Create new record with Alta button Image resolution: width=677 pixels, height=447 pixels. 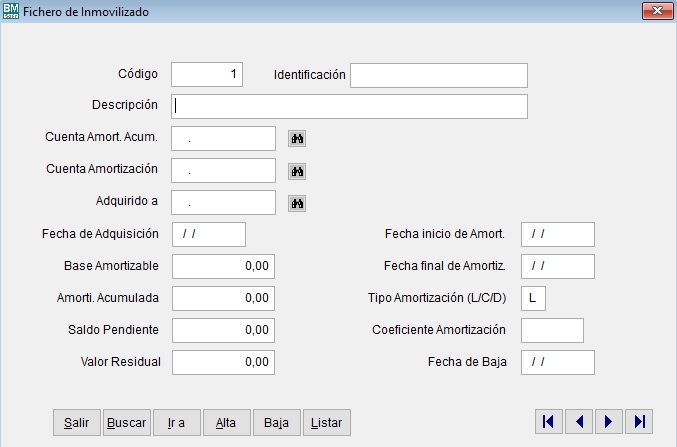coord(226,423)
